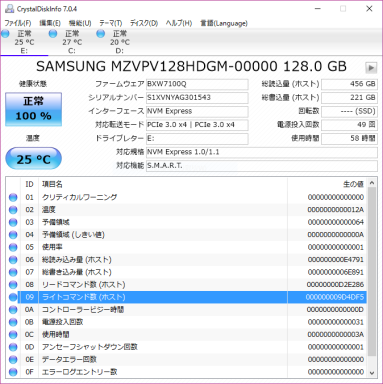Select row 07 総書き込み量 (ホスト)
This screenshot has height=384, width=383.
click(186, 272)
